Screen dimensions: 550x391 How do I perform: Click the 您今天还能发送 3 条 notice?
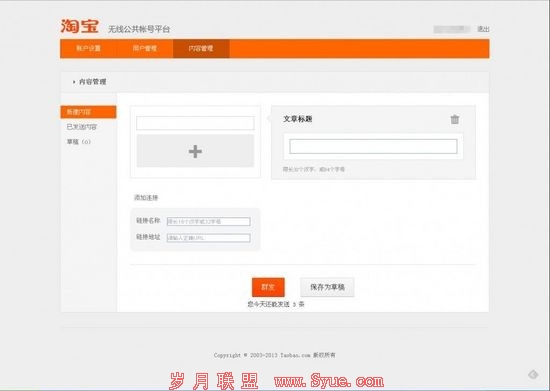tap(276, 304)
